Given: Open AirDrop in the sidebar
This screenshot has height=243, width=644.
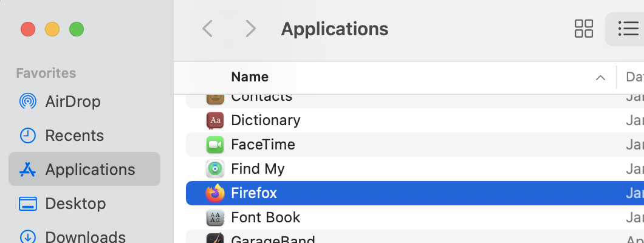Looking at the screenshot, I should pos(84,101).
